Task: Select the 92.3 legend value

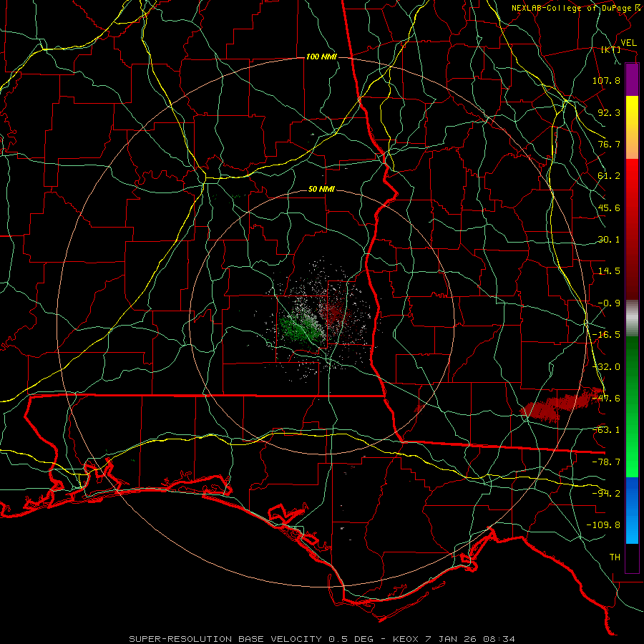Action: [x=609, y=112]
